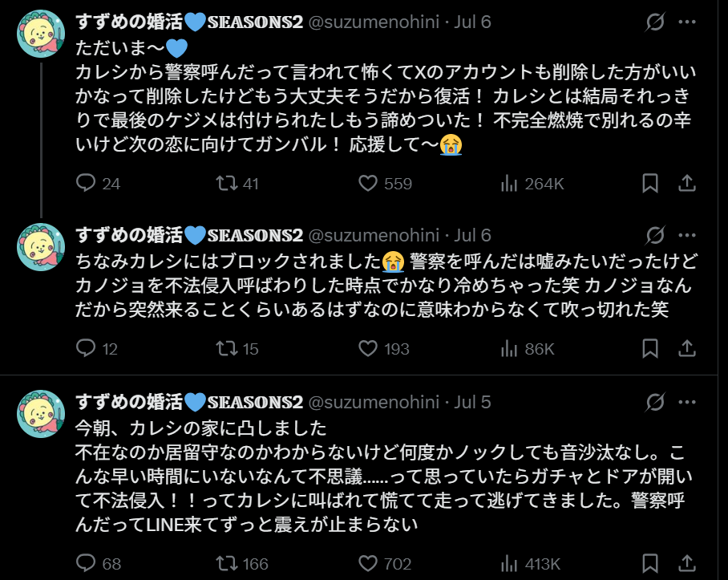View analytics of the 264K views tweet
Viewport: 728px width, 580px height.
click(x=509, y=184)
